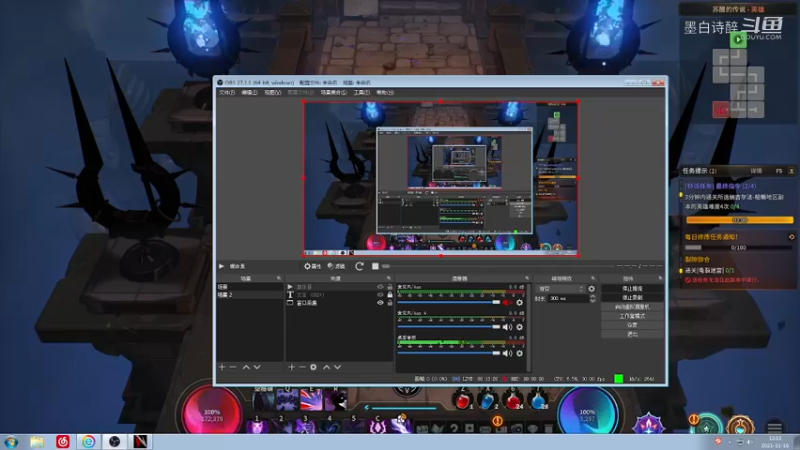Add a scene with the plus icon
This screenshot has width=800, height=450.
[222, 367]
